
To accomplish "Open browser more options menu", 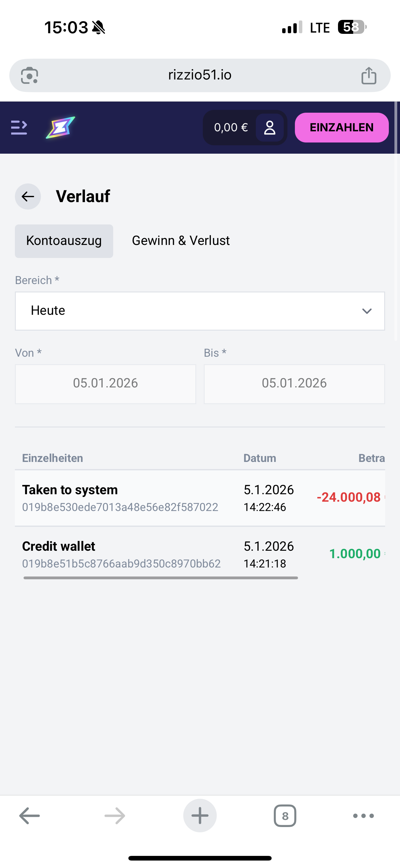I will [x=363, y=816].
